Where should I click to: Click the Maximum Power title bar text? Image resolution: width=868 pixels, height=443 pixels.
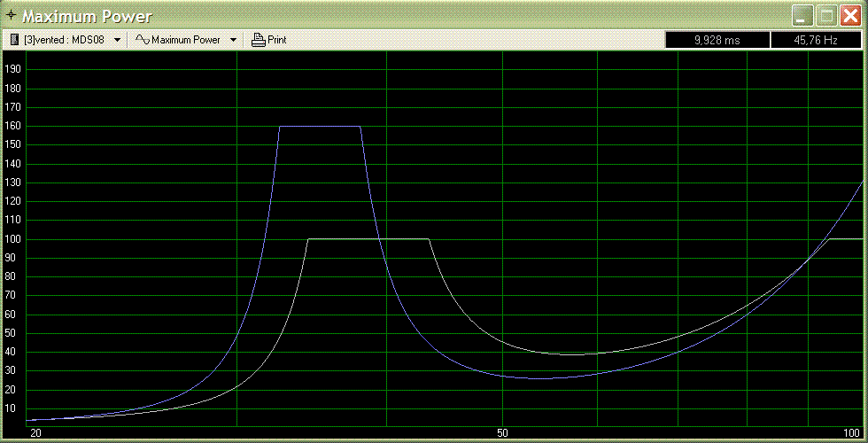(x=87, y=17)
